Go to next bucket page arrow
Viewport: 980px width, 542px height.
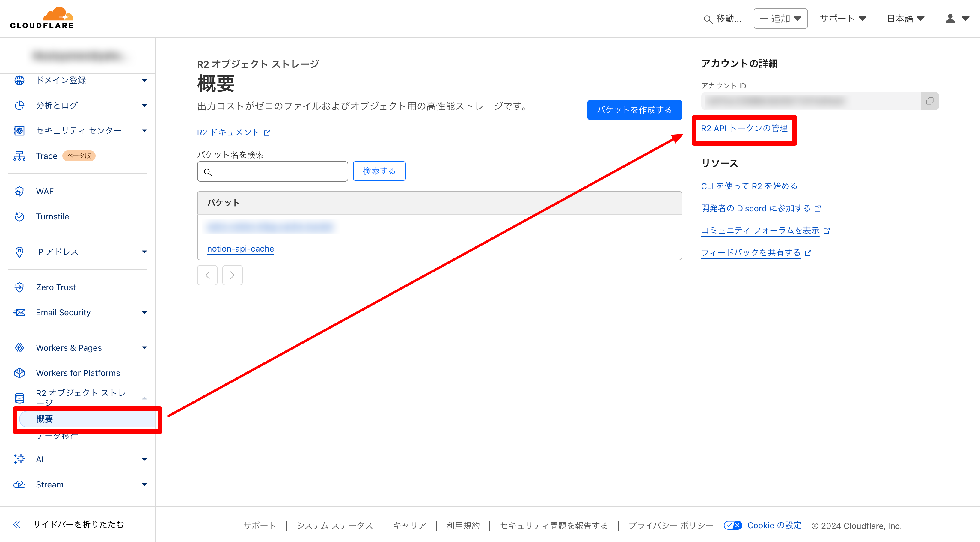pos(233,275)
